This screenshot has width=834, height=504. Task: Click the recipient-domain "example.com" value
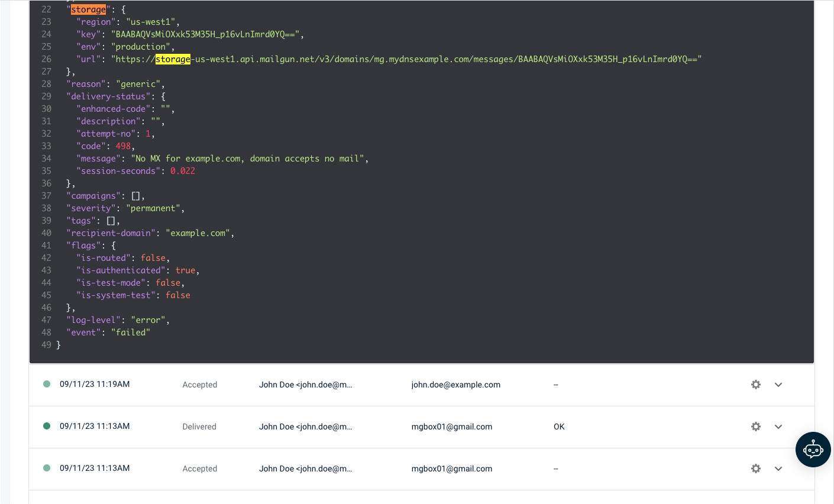(198, 233)
